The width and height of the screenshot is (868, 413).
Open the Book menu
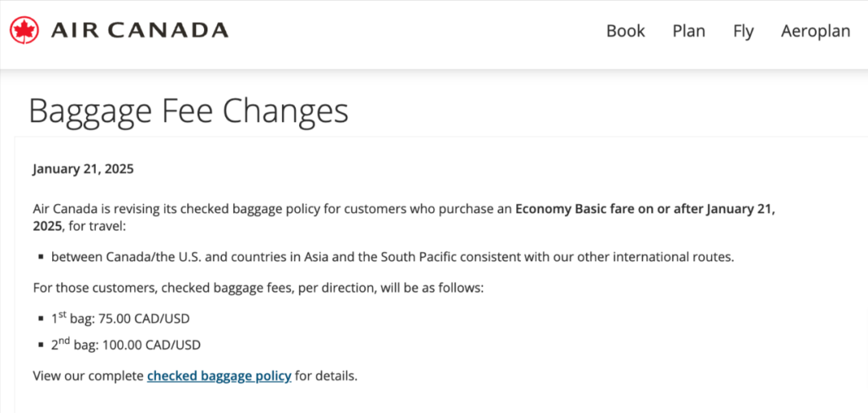coord(625,31)
